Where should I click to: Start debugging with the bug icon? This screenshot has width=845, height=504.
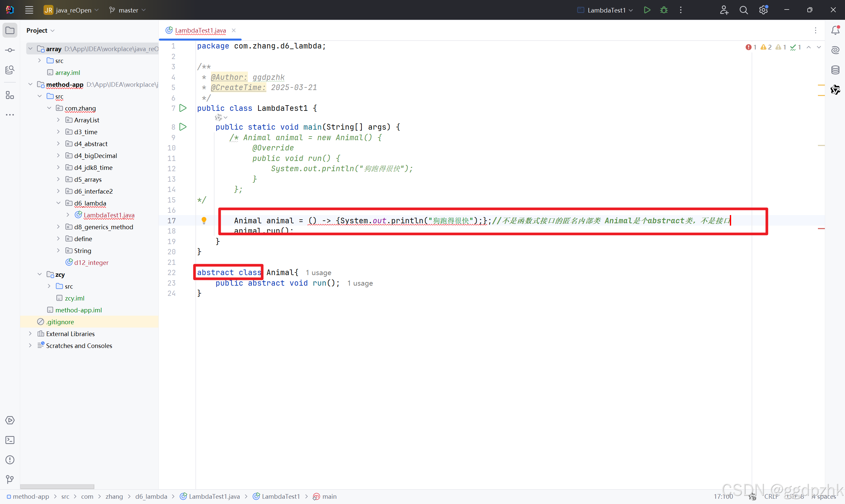[663, 10]
